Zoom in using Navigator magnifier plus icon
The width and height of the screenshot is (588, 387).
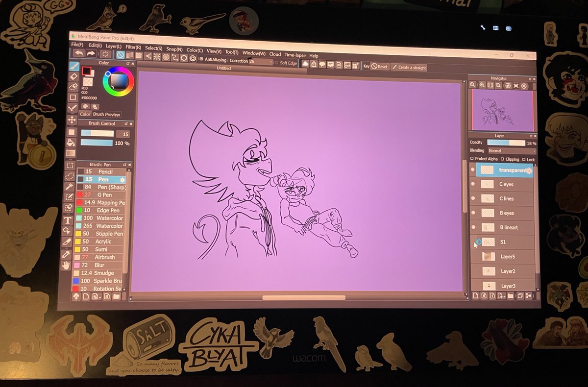click(481, 85)
